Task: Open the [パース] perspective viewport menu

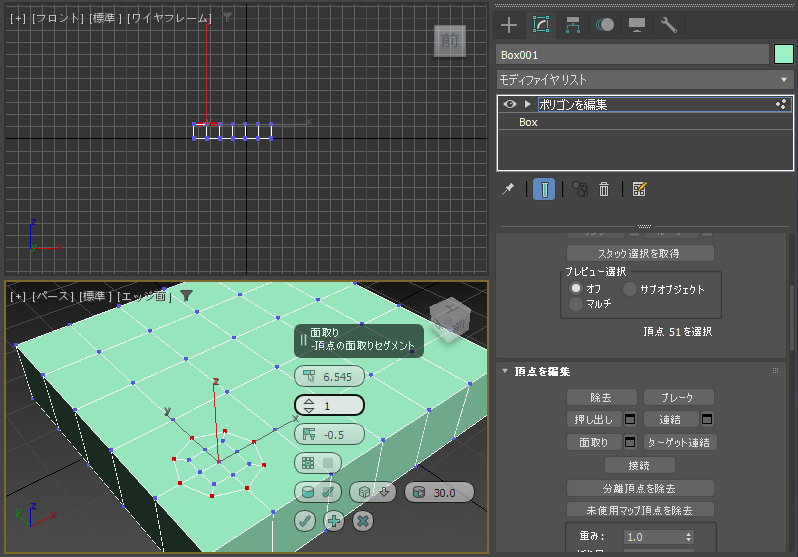Action: point(53,296)
